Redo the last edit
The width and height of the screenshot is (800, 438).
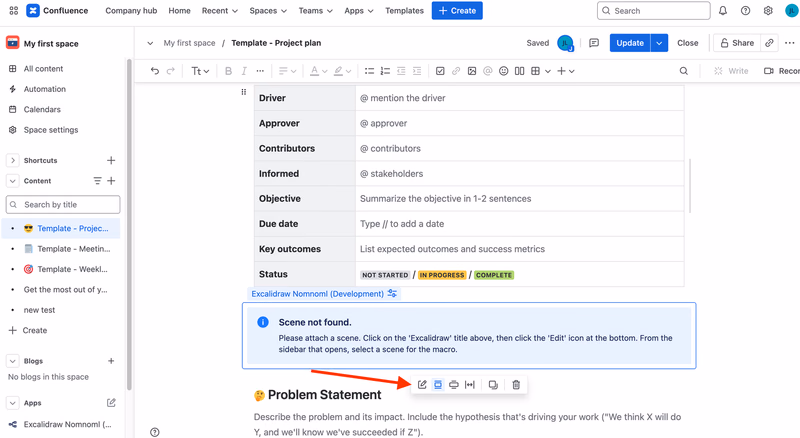pos(171,71)
